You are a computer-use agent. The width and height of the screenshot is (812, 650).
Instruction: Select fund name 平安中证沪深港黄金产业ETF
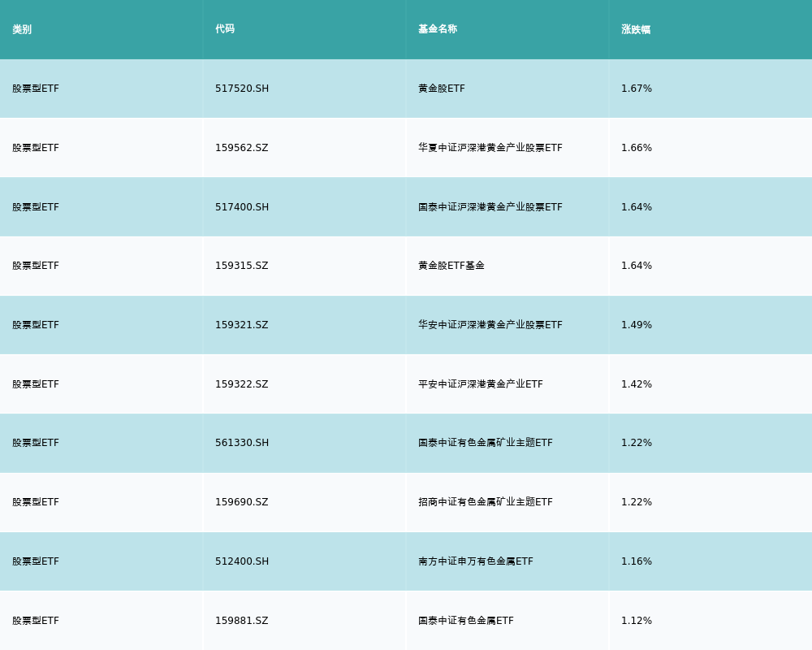pyautogui.click(x=481, y=384)
